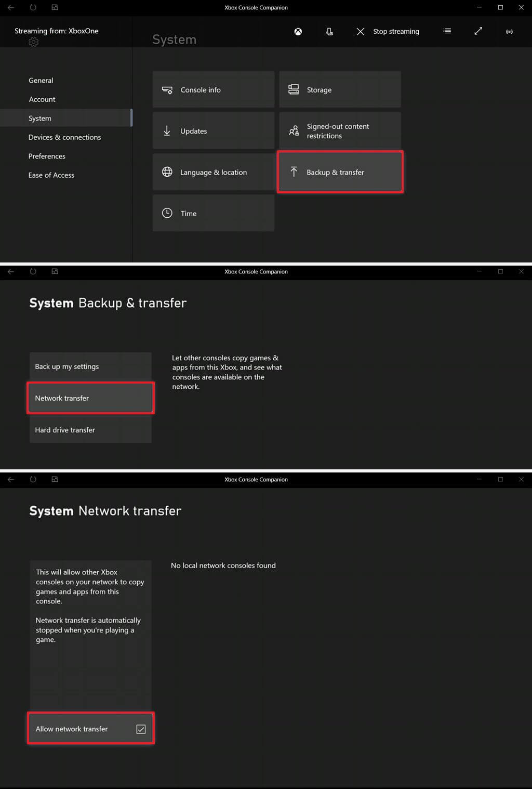The image size is (532, 789).
Task: Select Back up my settings
Action: (90, 366)
